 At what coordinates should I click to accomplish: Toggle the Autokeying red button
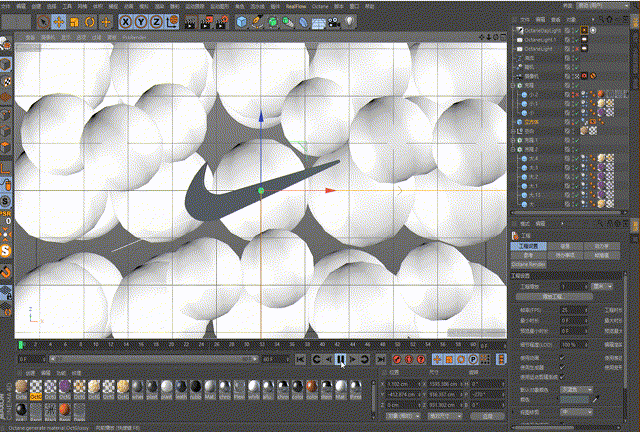click(409, 359)
